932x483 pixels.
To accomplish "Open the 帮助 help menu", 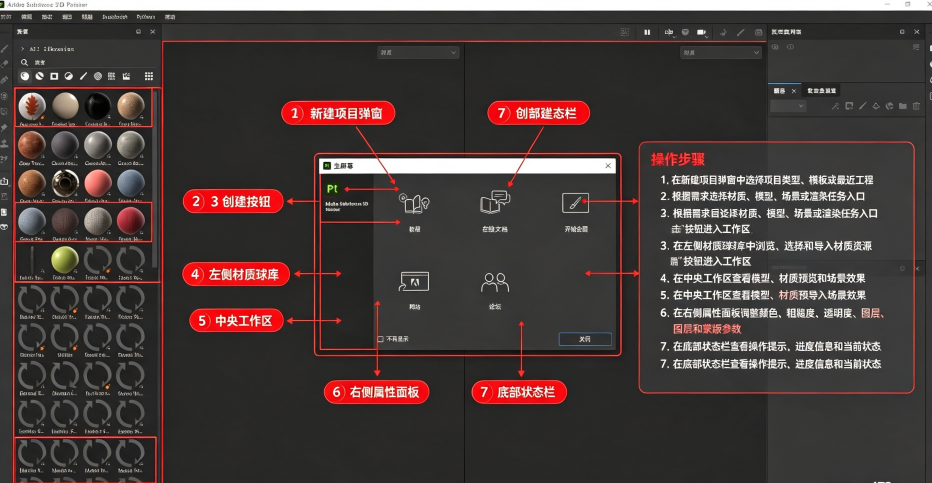I will [x=170, y=17].
